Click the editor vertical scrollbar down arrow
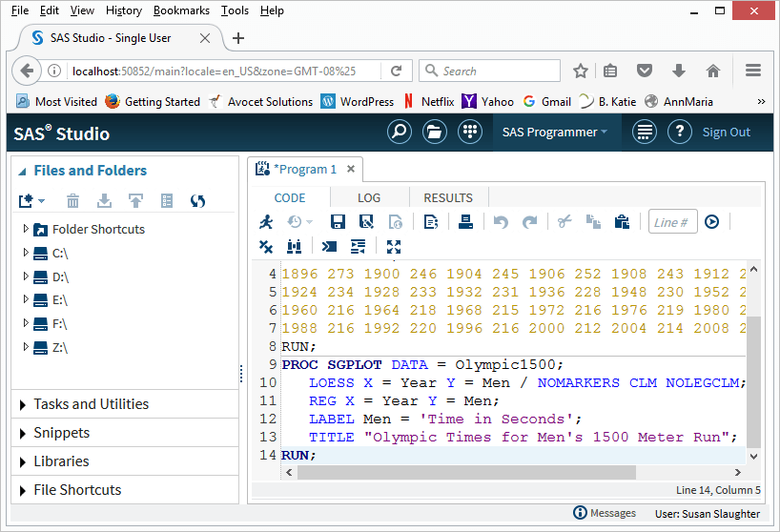The width and height of the screenshot is (780, 532). coord(753,456)
